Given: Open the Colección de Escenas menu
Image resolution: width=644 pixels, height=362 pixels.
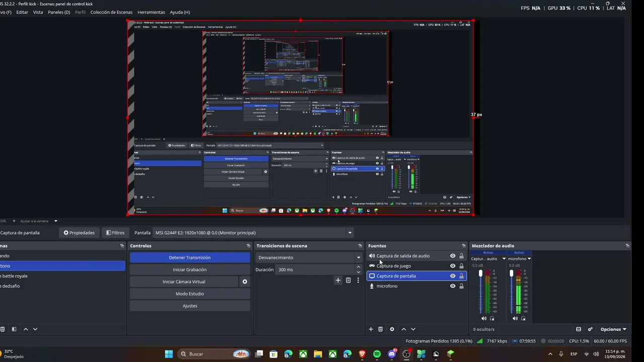Looking at the screenshot, I should (x=112, y=12).
